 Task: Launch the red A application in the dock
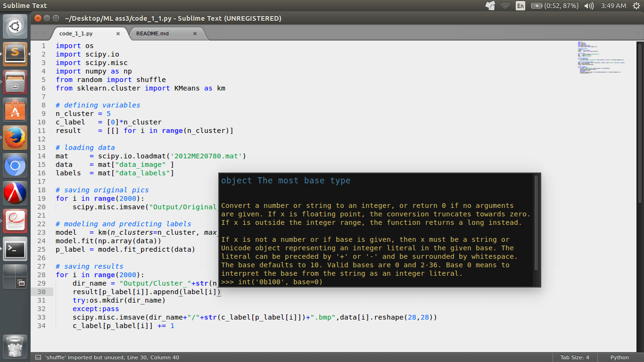pos(15,193)
